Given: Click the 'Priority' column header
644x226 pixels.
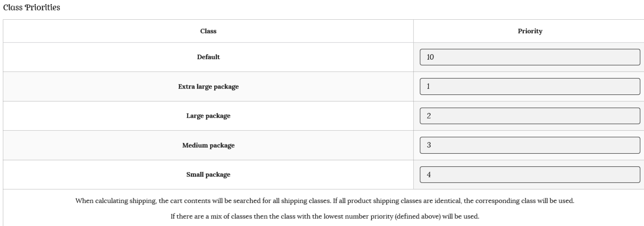Looking at the screenshot, I should click(x=530, y=31).
